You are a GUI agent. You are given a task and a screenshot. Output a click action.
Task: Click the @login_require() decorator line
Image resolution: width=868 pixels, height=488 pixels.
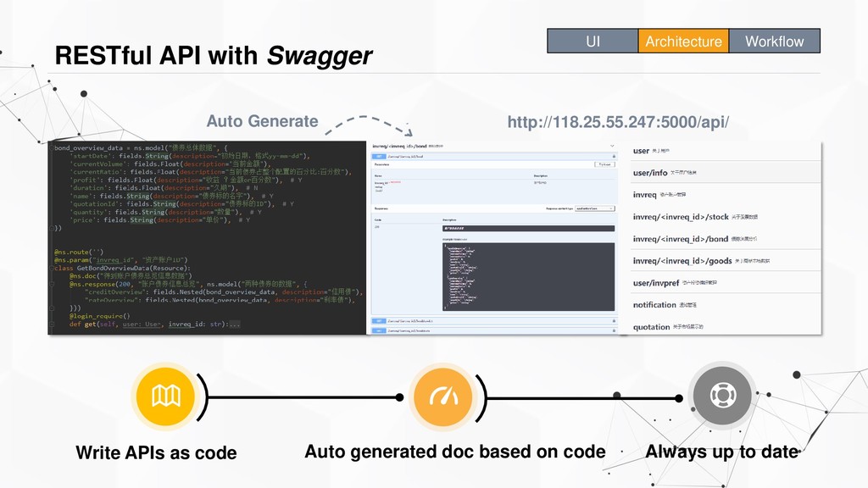100,316
